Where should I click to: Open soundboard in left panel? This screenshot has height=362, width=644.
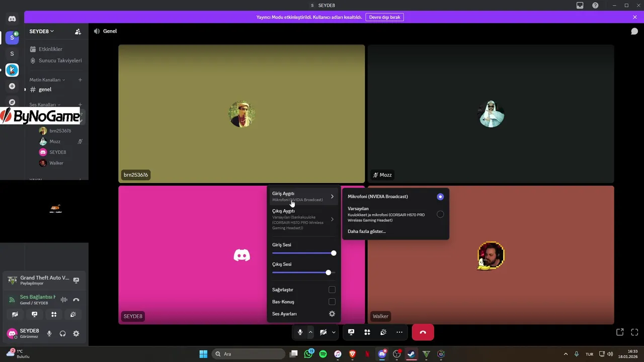[73, 314]
